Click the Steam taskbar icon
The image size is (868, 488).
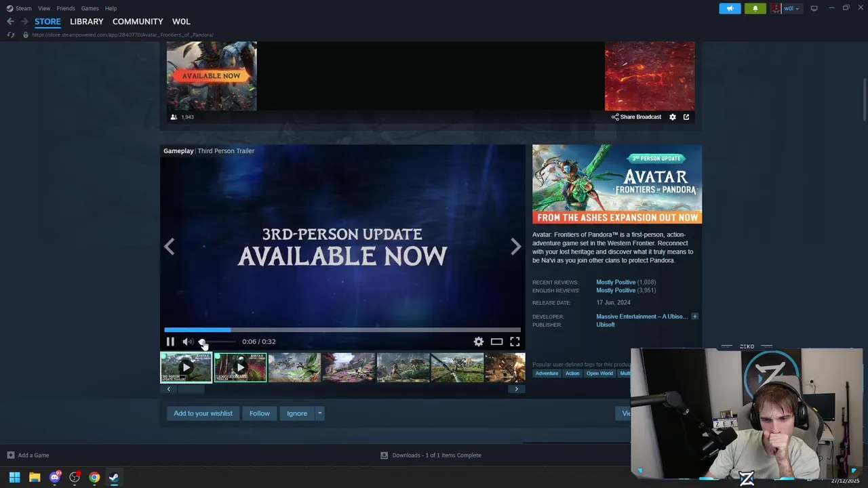pos(114,477)
